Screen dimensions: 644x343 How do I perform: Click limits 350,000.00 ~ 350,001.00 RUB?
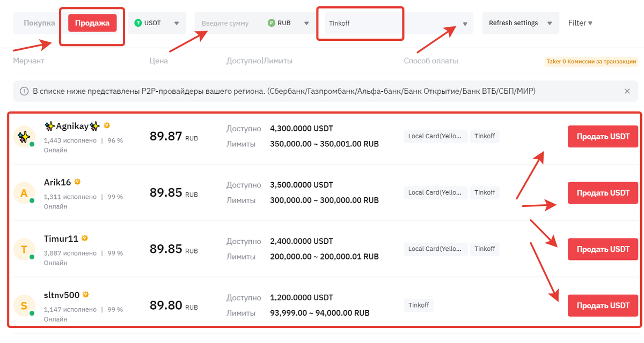tap(325, 144)
